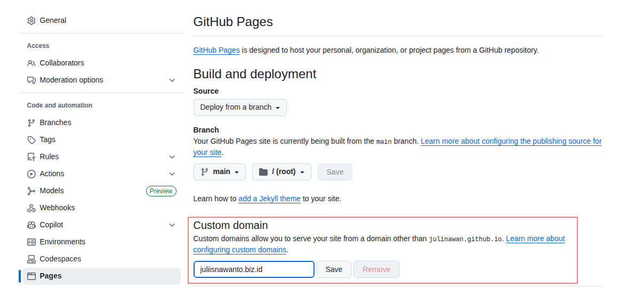Click the Access section header
Image resolution: width=644 pixels, height=288 pixels.
(38, 46)
